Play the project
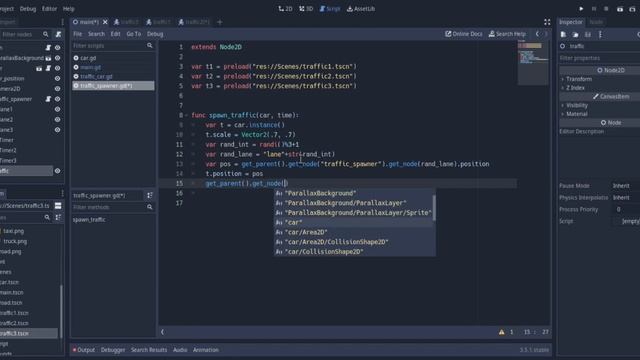The height and width of the screenshot is (360, 640). (581, 9)
